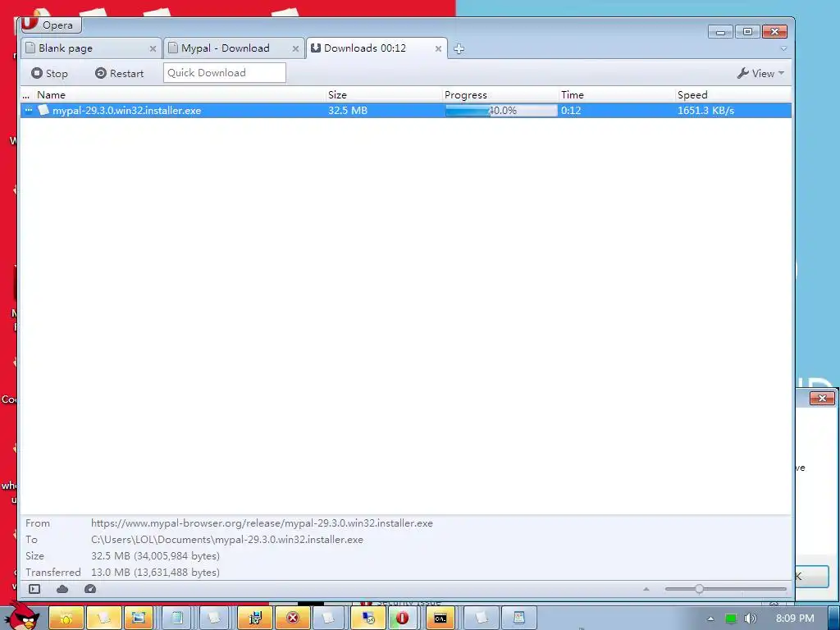840x630 pixels.
Task: Click the file icon beside mypal installer
Action: (x=43, y=110)
